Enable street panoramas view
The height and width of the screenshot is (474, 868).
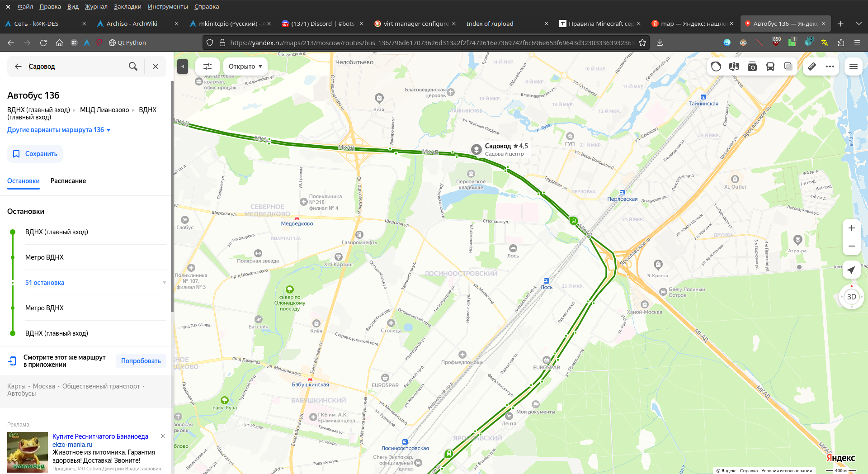point(734,66)
